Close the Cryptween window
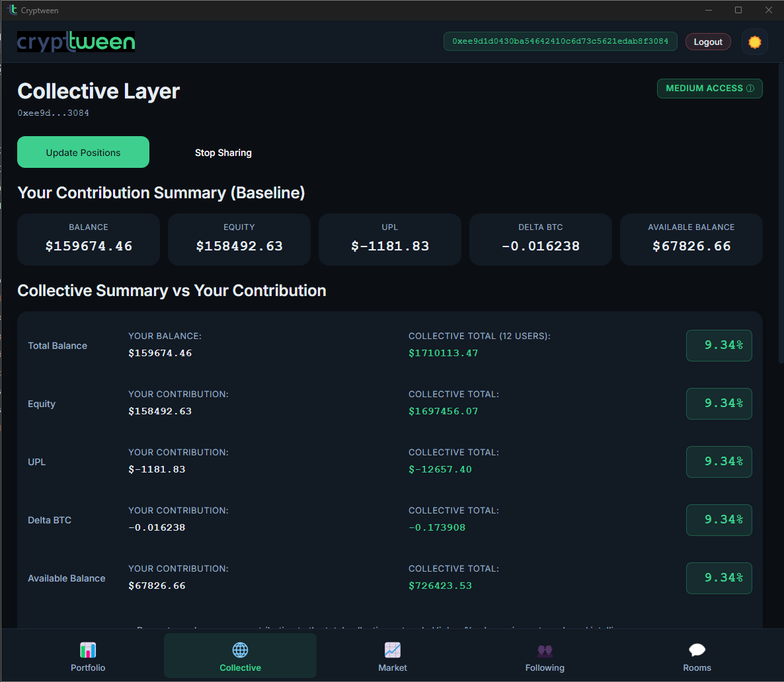 click(769, 10)
